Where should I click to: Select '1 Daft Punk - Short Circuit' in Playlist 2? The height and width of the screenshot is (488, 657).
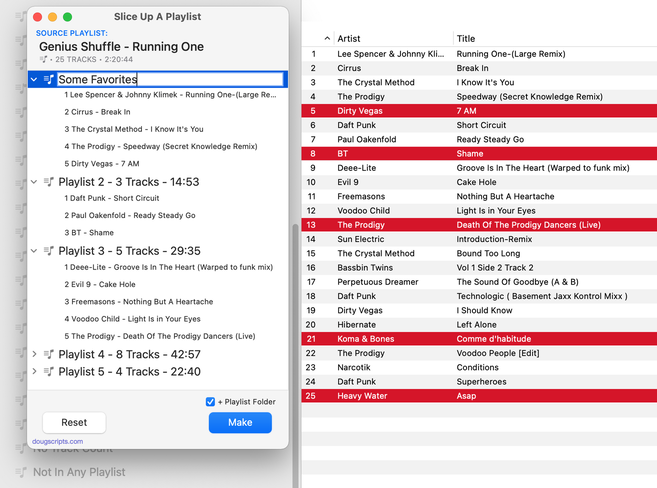click(158, 198)
